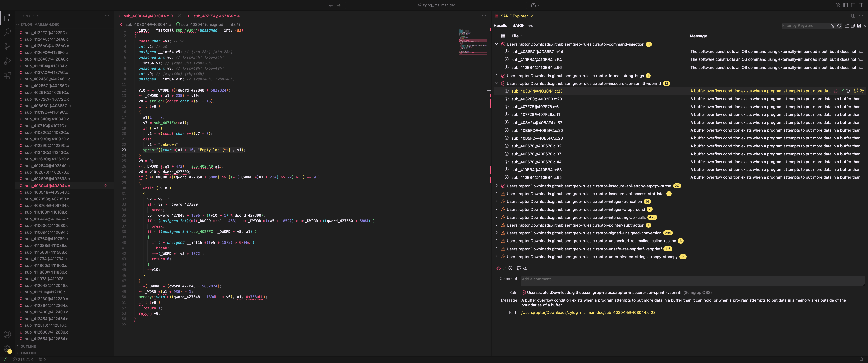Click the Add a comment field
This screenshot has height=363, width=868.
[x=692, y=281]
